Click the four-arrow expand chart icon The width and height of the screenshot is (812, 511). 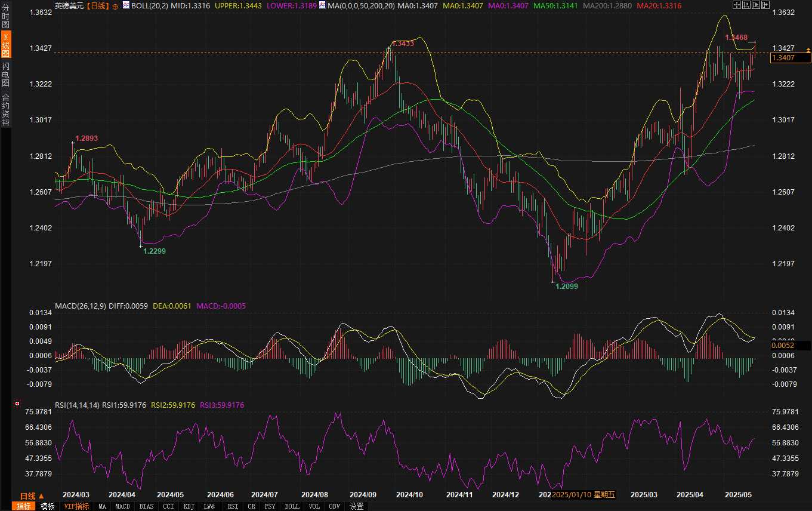tap(736, 5)
